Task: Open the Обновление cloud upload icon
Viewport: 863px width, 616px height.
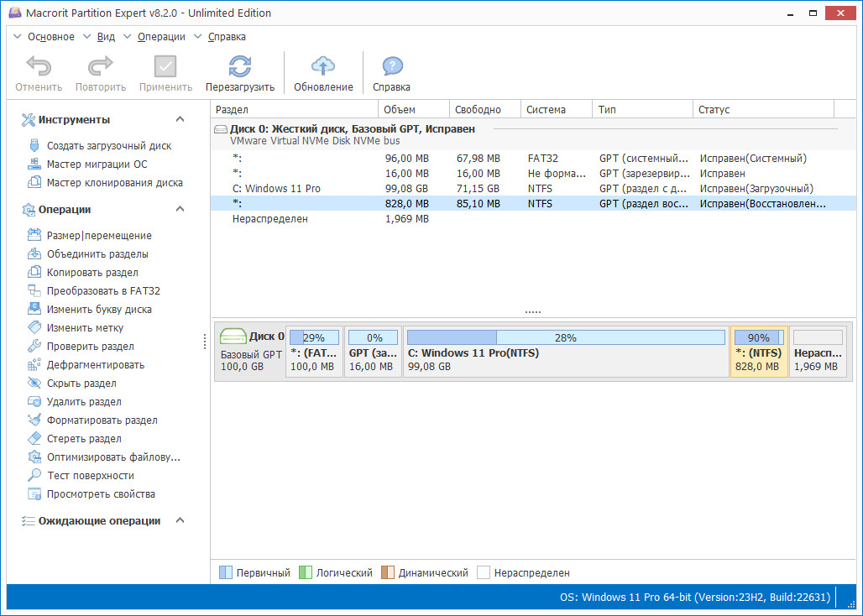Action: (323, 66)
